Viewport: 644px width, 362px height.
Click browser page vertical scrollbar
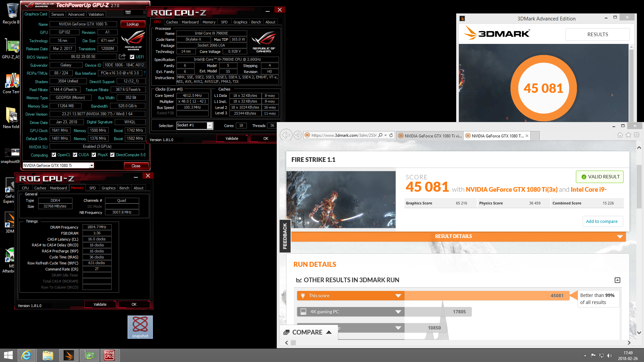(x=639, y=187)
